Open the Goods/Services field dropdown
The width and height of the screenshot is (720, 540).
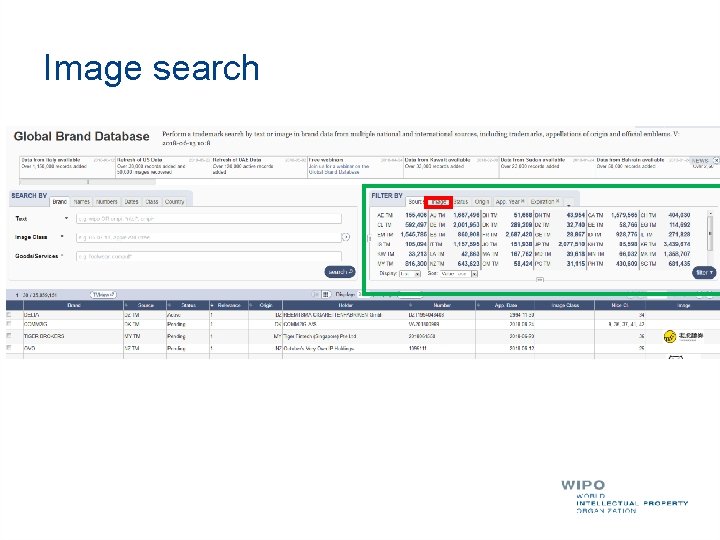pyautogui.click(x=62, y=256)
